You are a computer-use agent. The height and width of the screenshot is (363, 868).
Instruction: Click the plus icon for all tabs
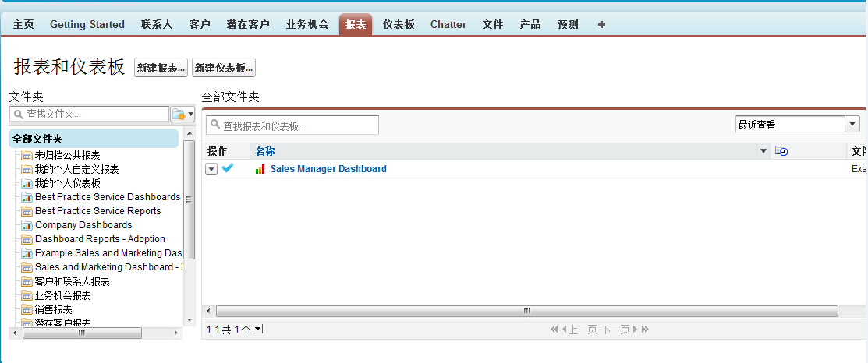601,24
